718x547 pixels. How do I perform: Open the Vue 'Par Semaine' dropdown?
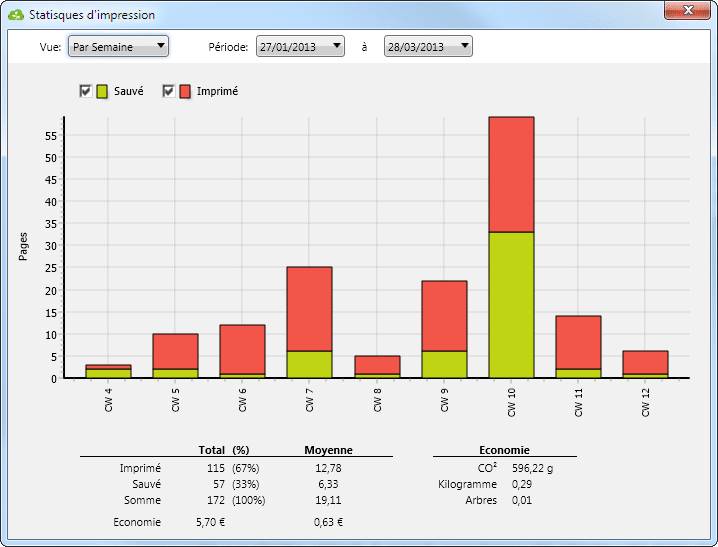(117, 46)
